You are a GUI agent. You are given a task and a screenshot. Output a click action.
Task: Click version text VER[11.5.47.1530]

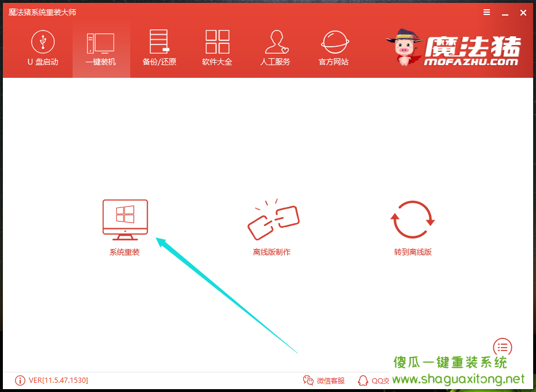[x=58, y=380]
